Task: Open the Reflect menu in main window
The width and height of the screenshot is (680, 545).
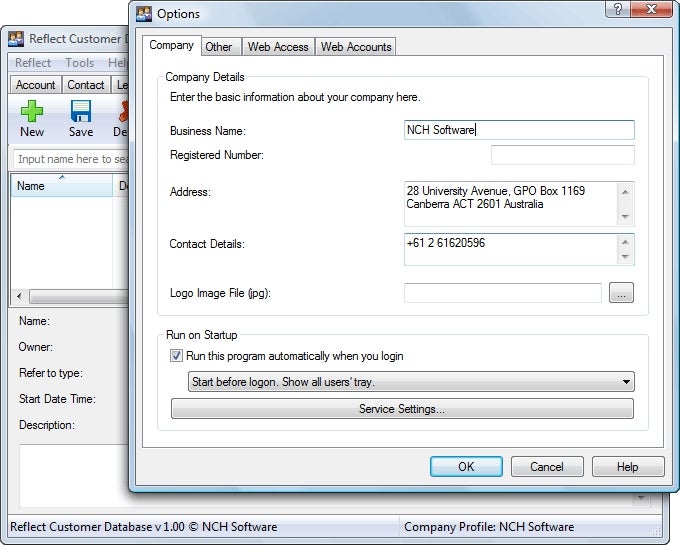Action: click(x=33, y=63)
